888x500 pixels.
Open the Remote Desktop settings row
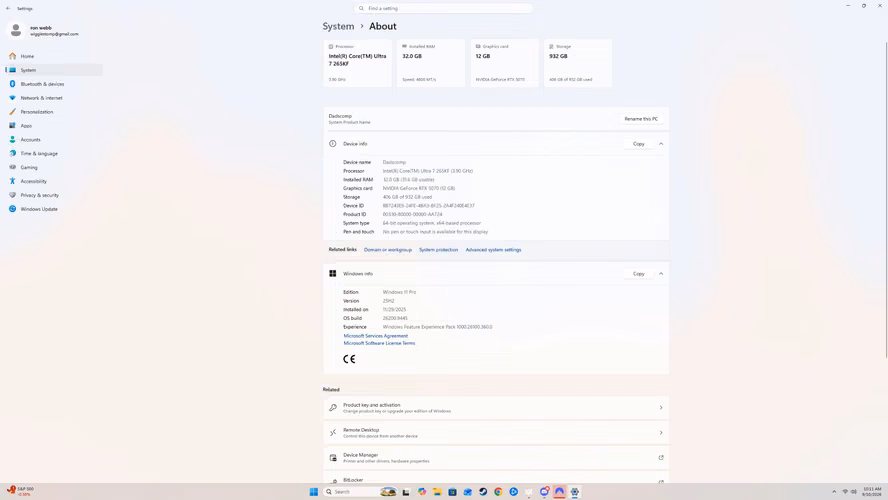(496, 433)
